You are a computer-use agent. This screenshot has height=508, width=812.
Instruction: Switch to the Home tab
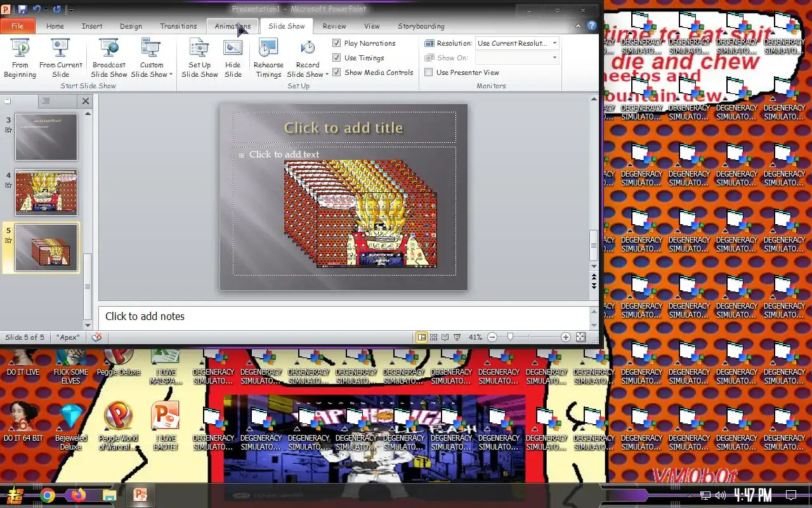click(55, 26)
